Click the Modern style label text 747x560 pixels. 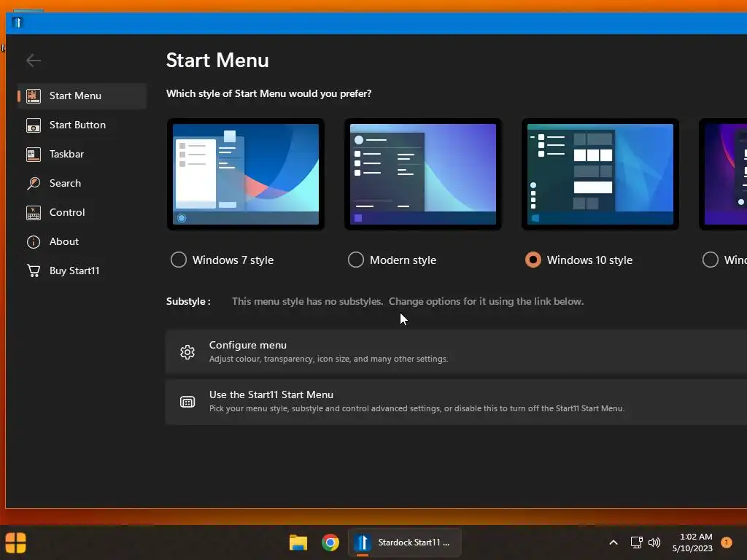coord(403,260)
